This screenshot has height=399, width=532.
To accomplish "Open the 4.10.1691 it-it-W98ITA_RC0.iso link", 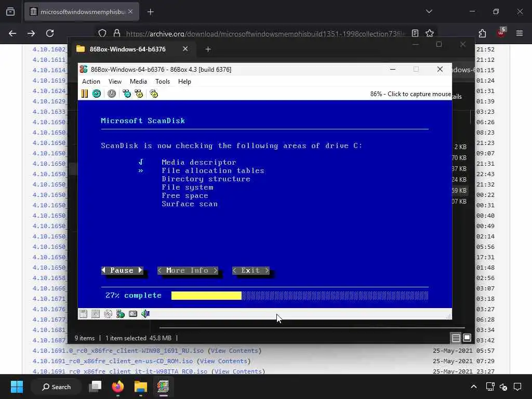I will [x=120, y=371].
